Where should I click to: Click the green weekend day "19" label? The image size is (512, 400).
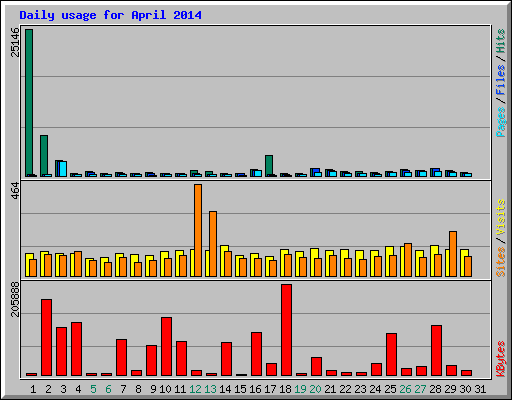[300, 389]
